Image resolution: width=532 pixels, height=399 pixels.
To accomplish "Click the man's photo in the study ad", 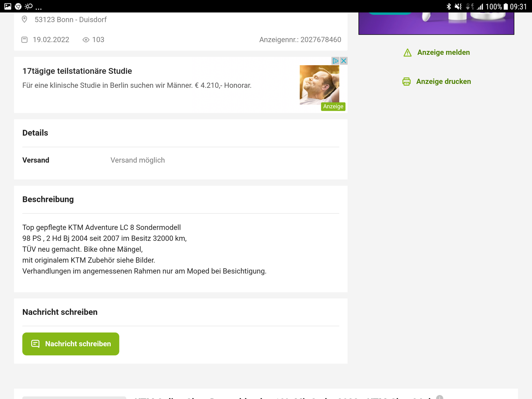I will click(319, 84).
